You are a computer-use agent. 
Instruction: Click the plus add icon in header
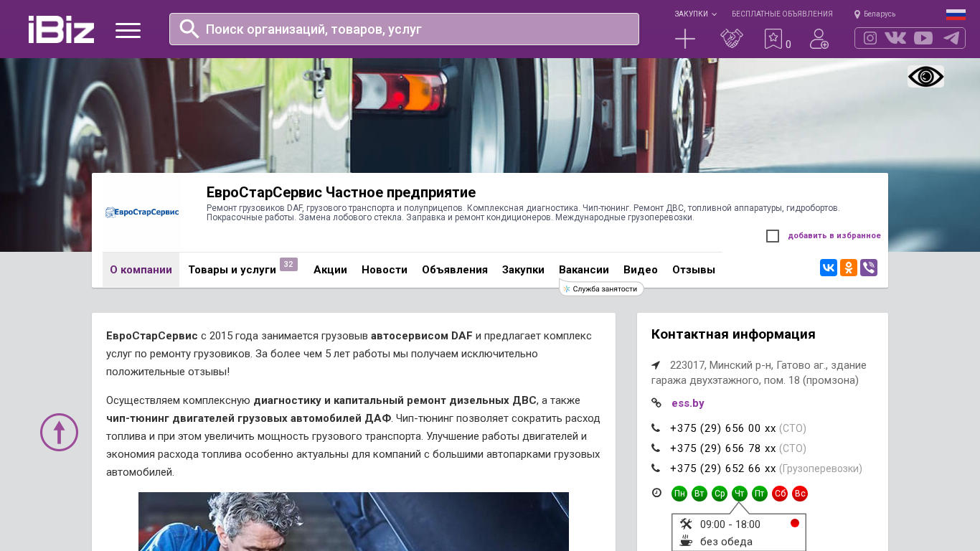click(685, 39)
